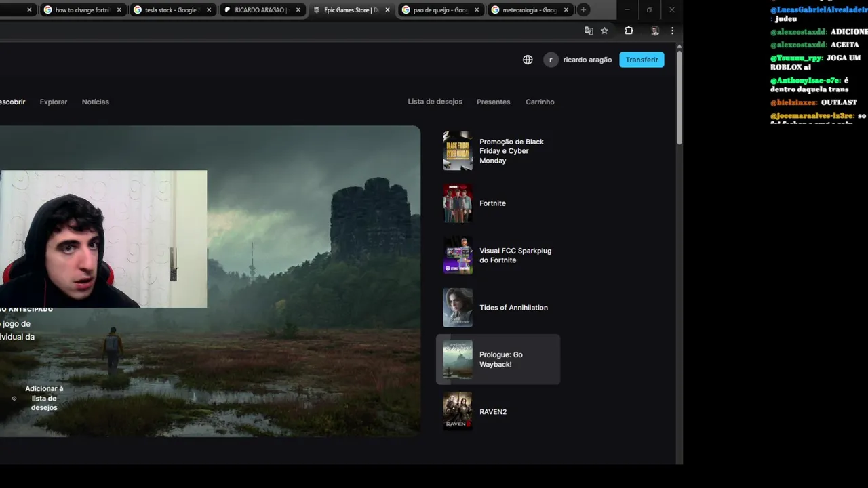Image resolution: width=868 pixels, height=488 pixels.
Task: Select the RAVEN2 carousel title
Action: click(493, 411)
